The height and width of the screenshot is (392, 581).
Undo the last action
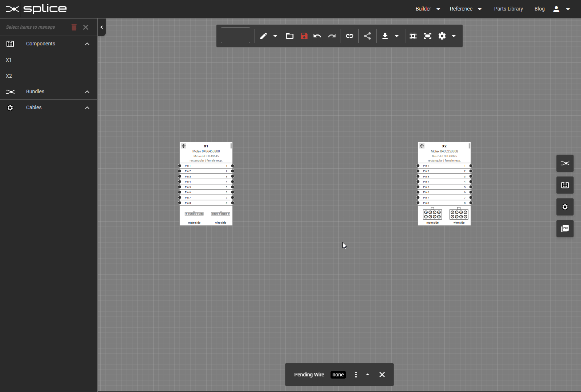point(317,36)
